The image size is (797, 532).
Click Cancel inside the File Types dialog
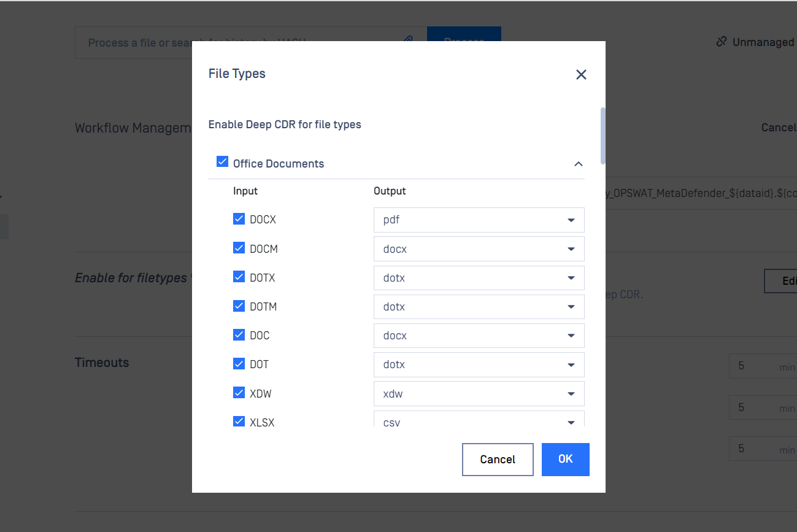(x=498, y=459)
